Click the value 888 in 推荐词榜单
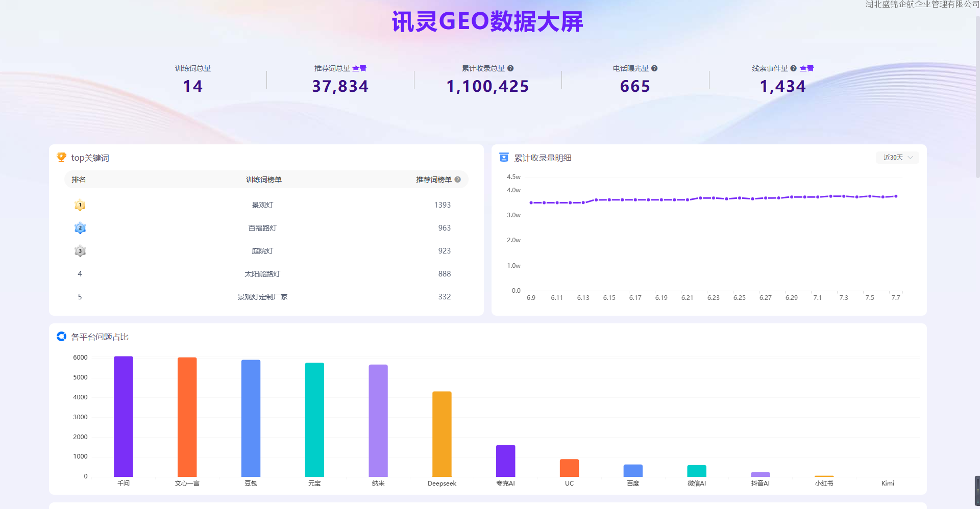The image size is (980, 509). (445, 274)
